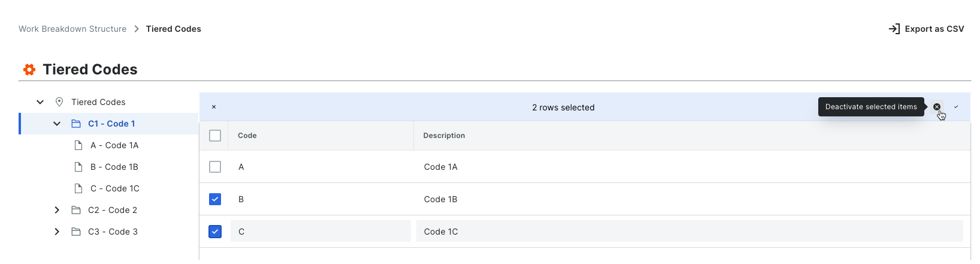Click the checkmark activate icon
Viewport: 980px width, 264px height.
956,107
